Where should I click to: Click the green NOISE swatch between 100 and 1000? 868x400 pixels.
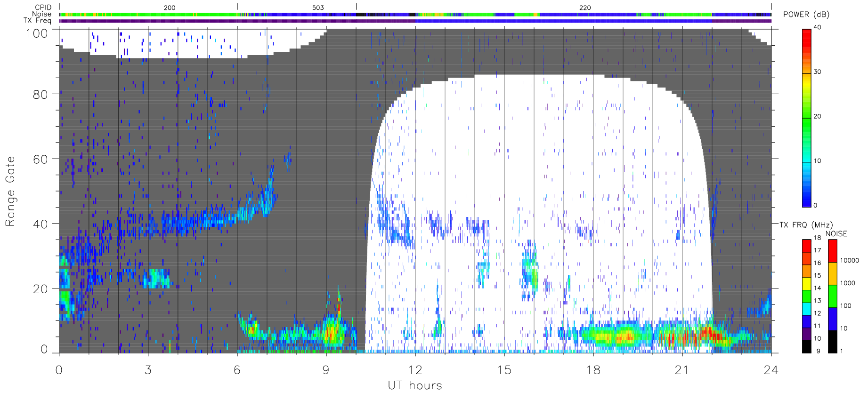click(x=833, y=296)
